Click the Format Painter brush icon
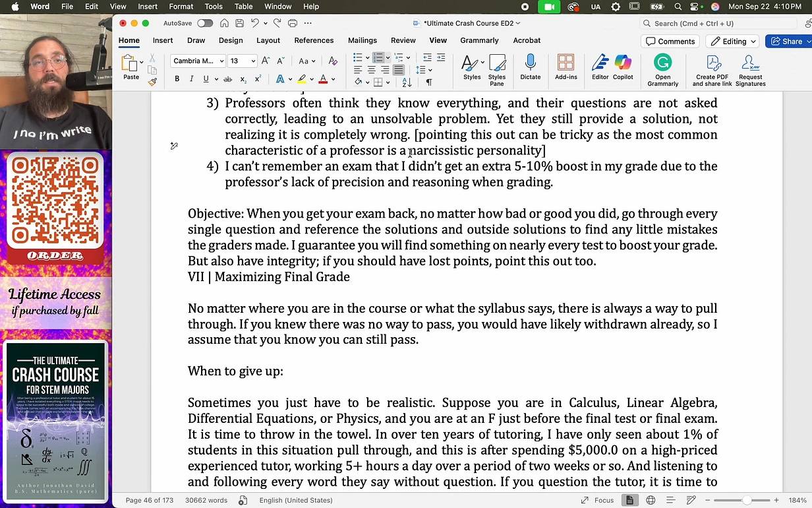The height and width of the screenshot is (508, 812). coord(152,82)
